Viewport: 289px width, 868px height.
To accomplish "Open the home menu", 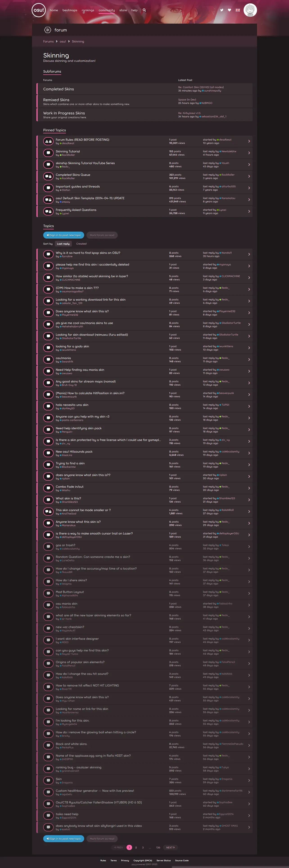I will pyautogui.click(x=54, y=10).
